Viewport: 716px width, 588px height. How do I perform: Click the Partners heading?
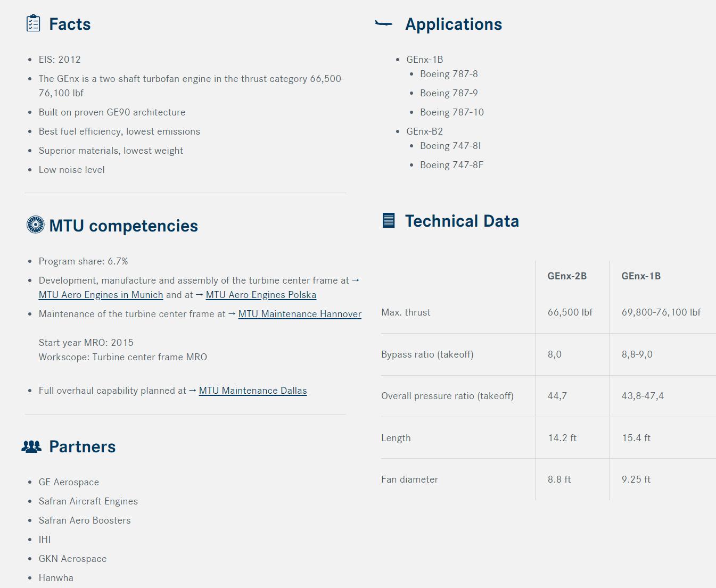point(83,446)
